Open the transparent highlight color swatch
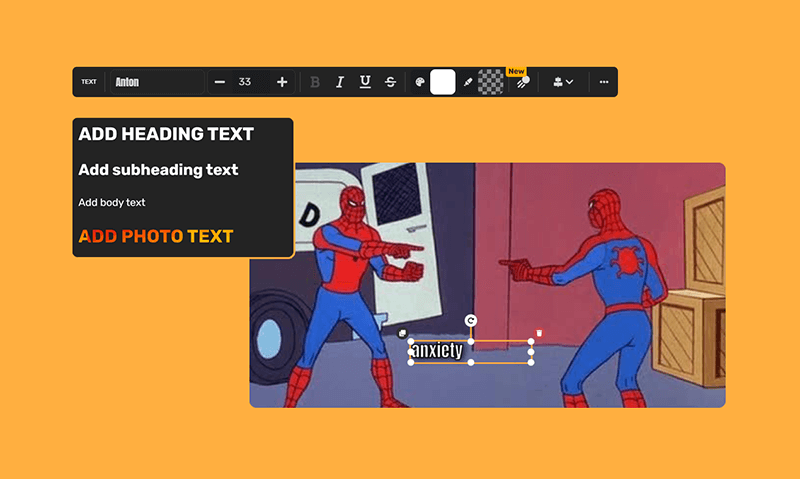This screenshot has height=479, width=800. tap(490, 82)
